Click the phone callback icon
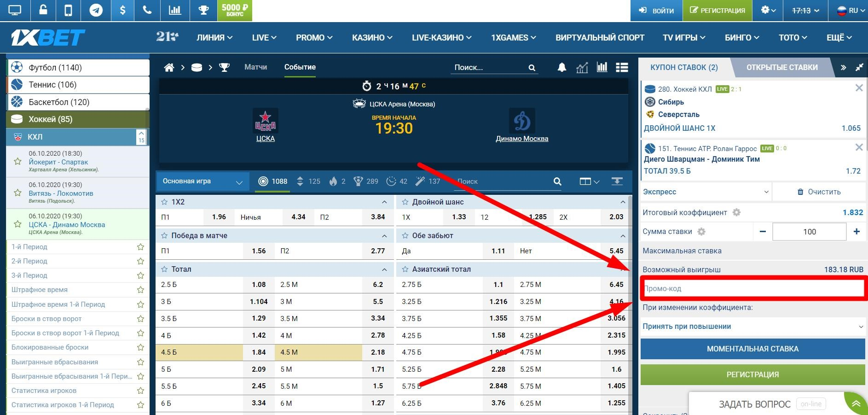Viewport: 868px width, 415px height. (x=147, y=11)
